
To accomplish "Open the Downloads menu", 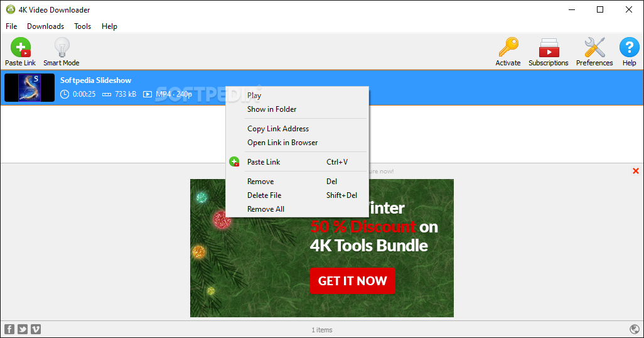I will [x=46, y=26].
